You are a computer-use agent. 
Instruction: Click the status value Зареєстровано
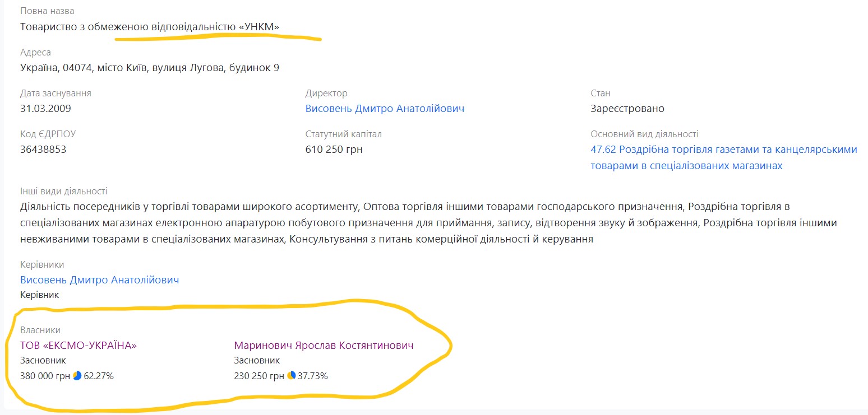627,109
